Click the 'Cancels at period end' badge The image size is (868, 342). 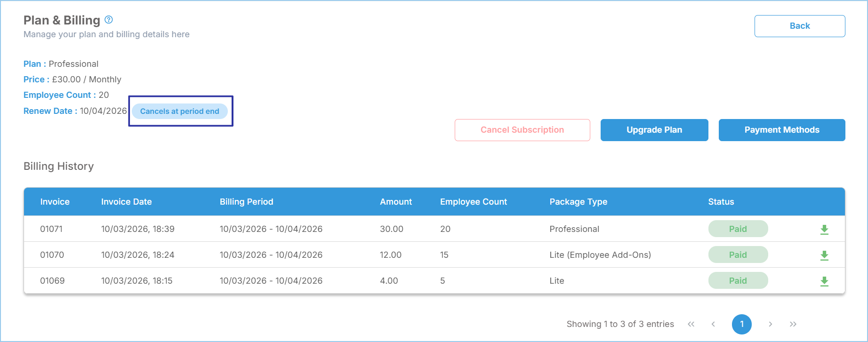pos(179,111)
